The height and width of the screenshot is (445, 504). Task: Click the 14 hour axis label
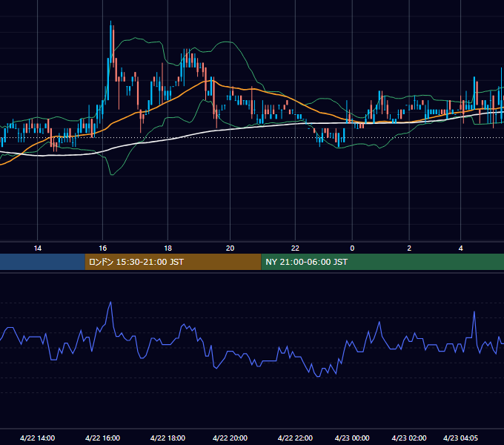point(38,248)
